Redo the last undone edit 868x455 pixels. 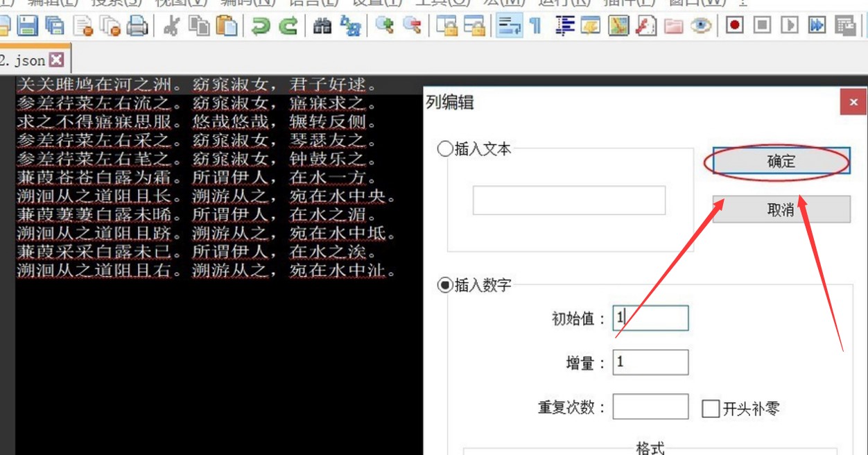tap(287, 26)
